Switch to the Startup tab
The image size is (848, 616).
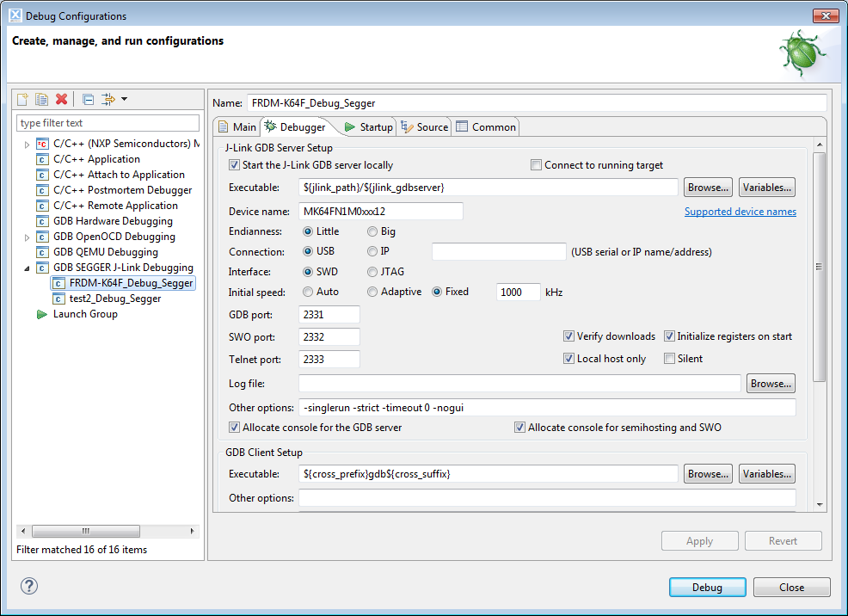pyautogui.click(x=368, y=127)
